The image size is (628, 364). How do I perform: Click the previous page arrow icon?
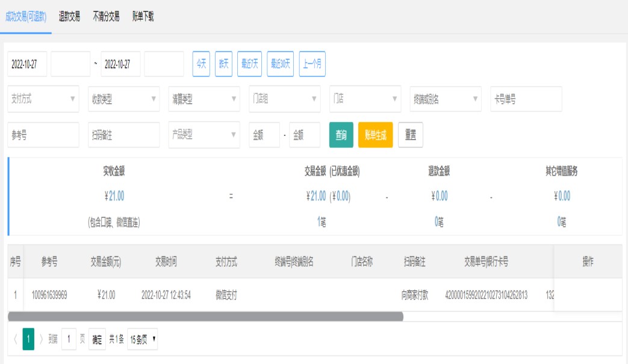click(x=15, y=339)
